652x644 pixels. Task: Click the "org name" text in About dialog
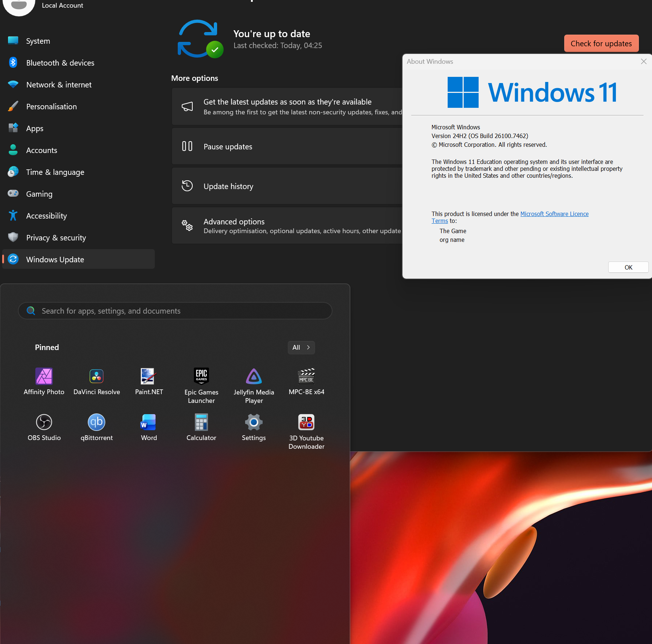[x=452, y=240]
